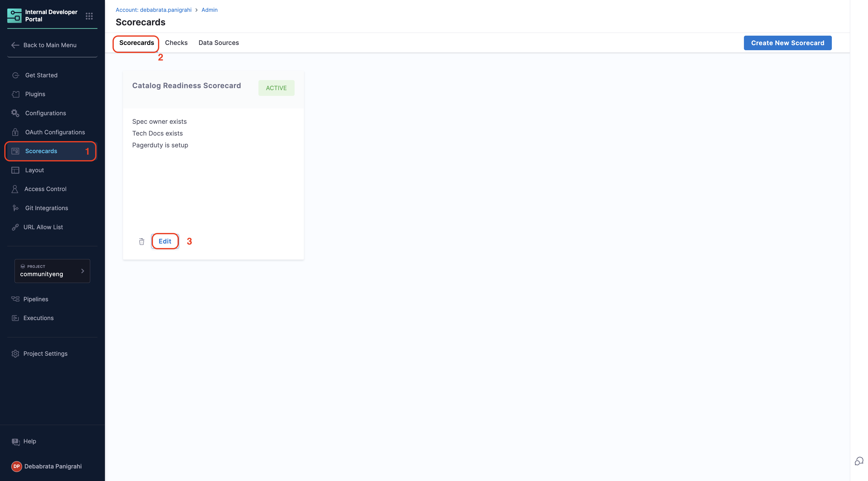Switch to the Data Sources tab
Screen dimensions: 868x481
218,43
